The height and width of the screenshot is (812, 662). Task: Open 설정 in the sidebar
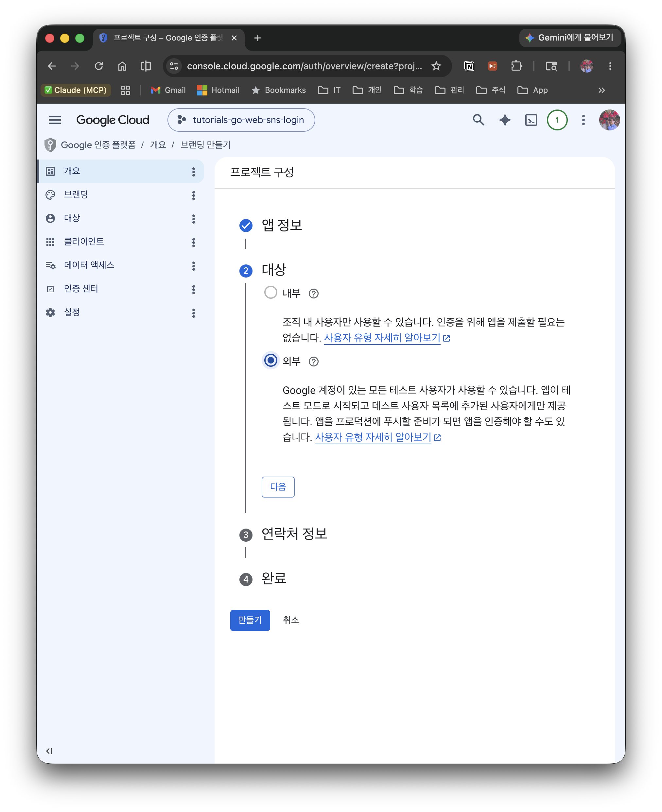[x=120, y=313]
